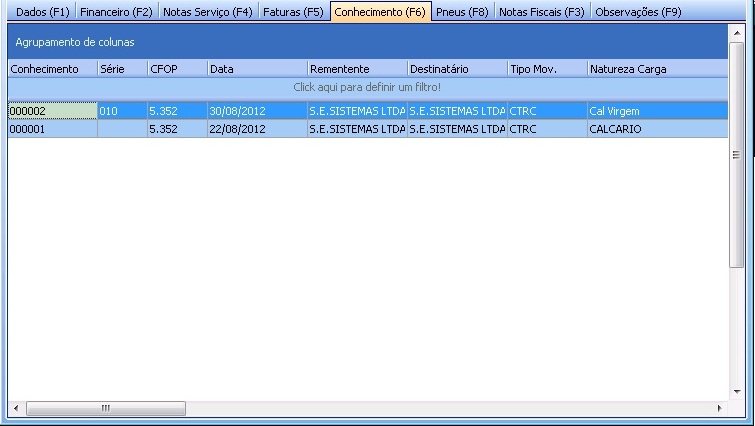Click the Cal Virgem cell in first row
This screenshot has height=426, width=755.
(655, 111)
